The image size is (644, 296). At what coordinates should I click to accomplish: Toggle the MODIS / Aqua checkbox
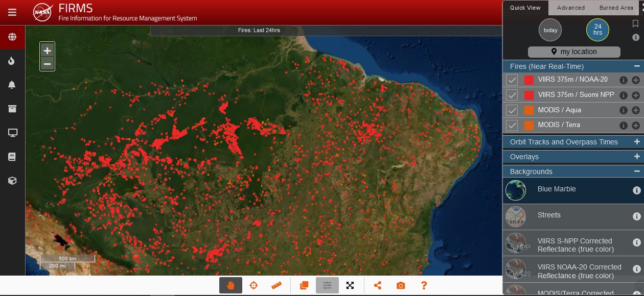click(x=512, y=110)
